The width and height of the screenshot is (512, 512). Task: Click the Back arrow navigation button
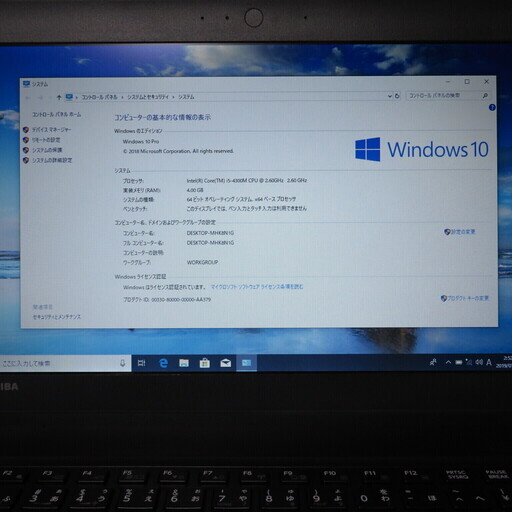28,97
